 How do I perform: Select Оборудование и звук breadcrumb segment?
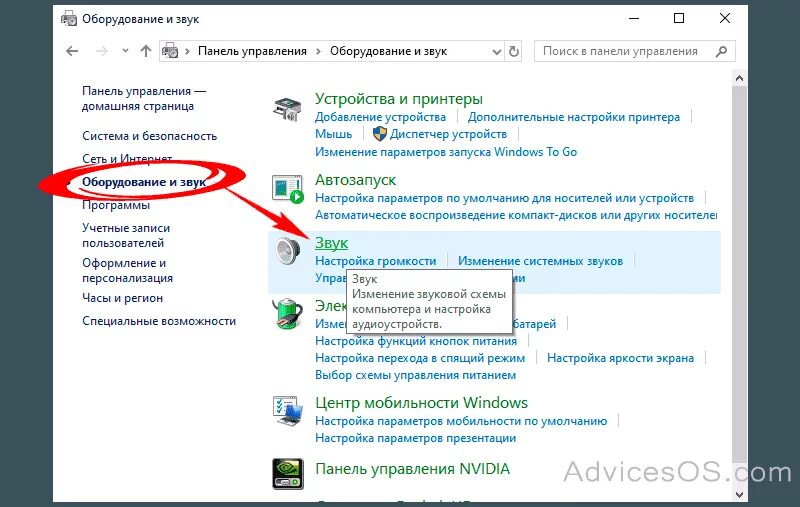coord(388,51)
